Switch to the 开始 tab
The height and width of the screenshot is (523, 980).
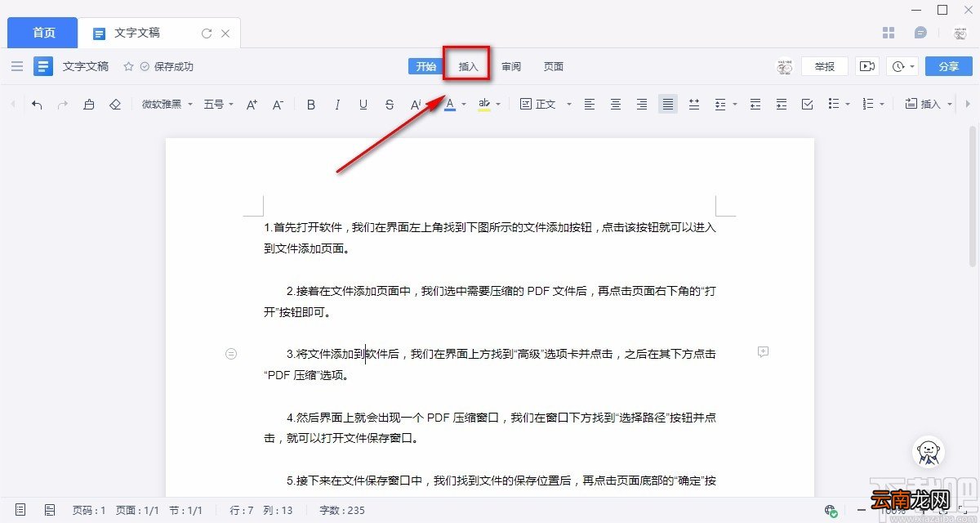click(x=425, y=66)
